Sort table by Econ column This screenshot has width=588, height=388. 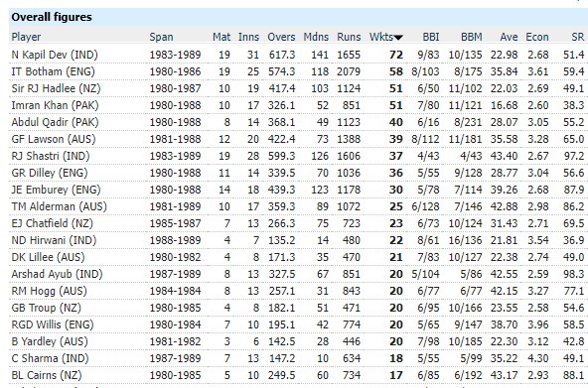[537, 37]
